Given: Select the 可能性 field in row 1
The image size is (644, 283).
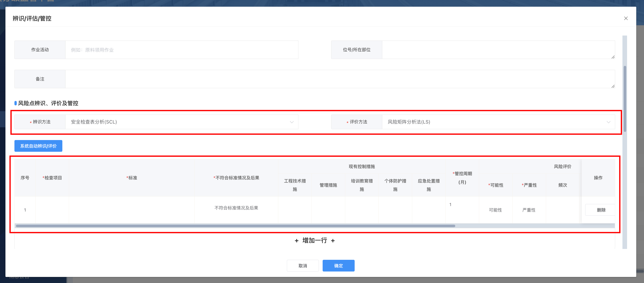Looking at the screenshot, I should coord(495,210).
